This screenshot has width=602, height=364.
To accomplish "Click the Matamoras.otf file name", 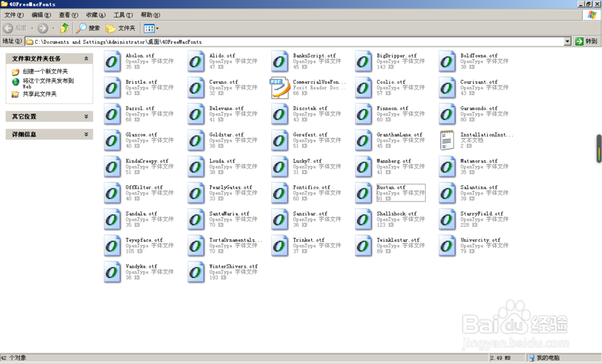I will coord(479,161).
